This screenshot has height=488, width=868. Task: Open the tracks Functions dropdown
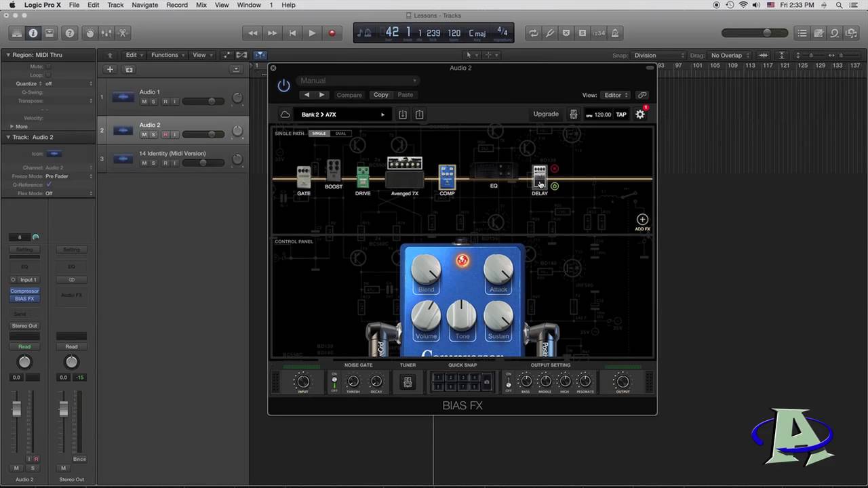click(x=167, y=55)
